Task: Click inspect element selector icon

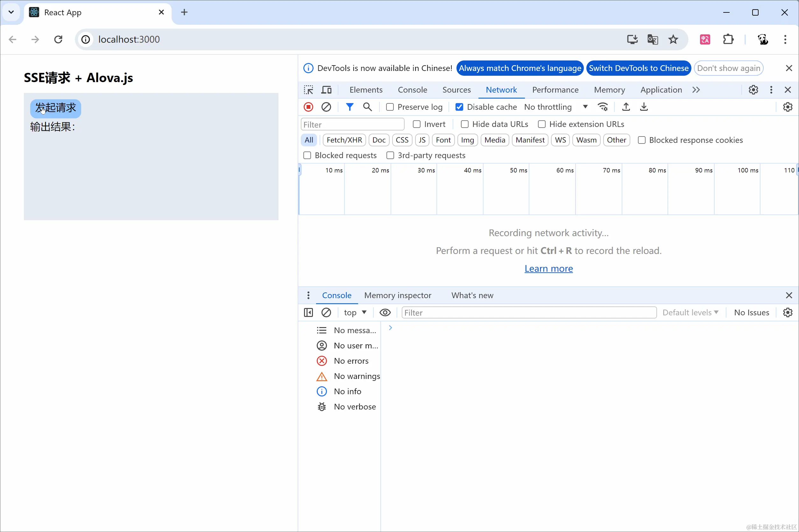Action: click(x=308, y=90)
